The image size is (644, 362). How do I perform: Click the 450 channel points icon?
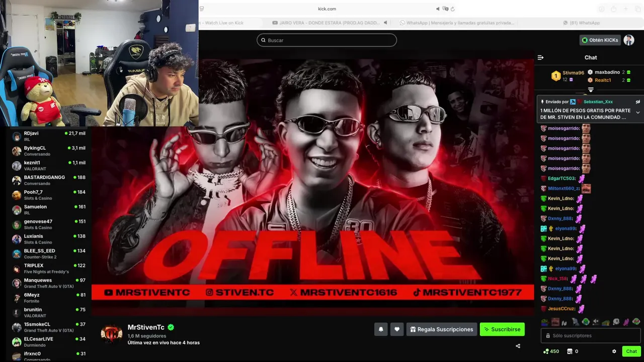tap(546, 351)
